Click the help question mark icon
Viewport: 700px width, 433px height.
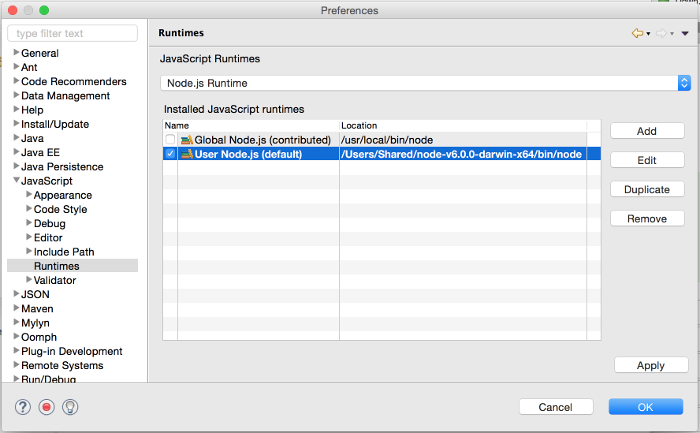[23, 407]
